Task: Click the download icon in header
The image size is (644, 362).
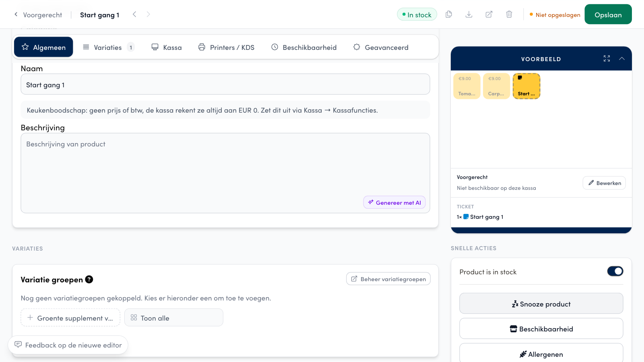Action: click(x=469, y=14)
